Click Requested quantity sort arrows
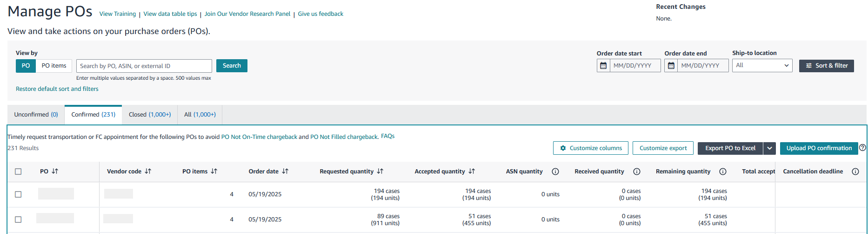The width and height of the screenshot is (868, 234). 380,172
